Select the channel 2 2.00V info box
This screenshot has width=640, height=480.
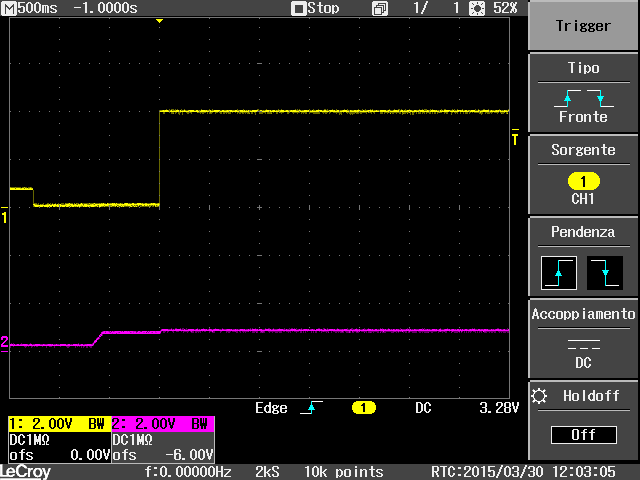163,439
